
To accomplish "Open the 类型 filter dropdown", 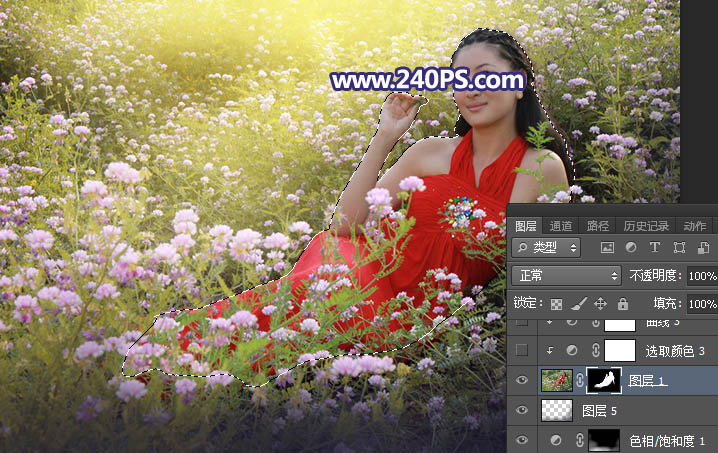I will point(546,248).
